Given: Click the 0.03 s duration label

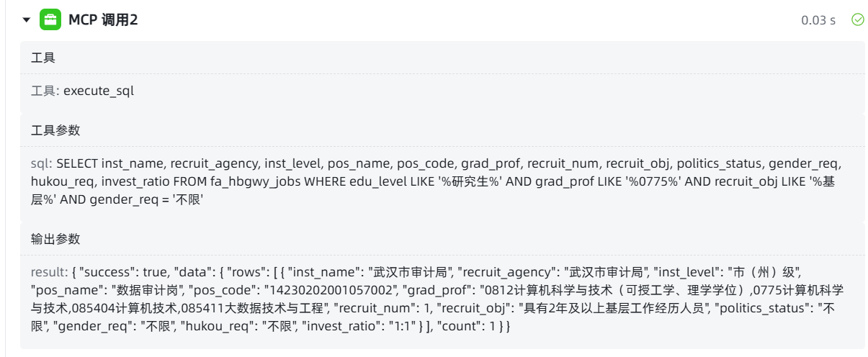Looking at the screenshot, I should click(x=818, y=20).
